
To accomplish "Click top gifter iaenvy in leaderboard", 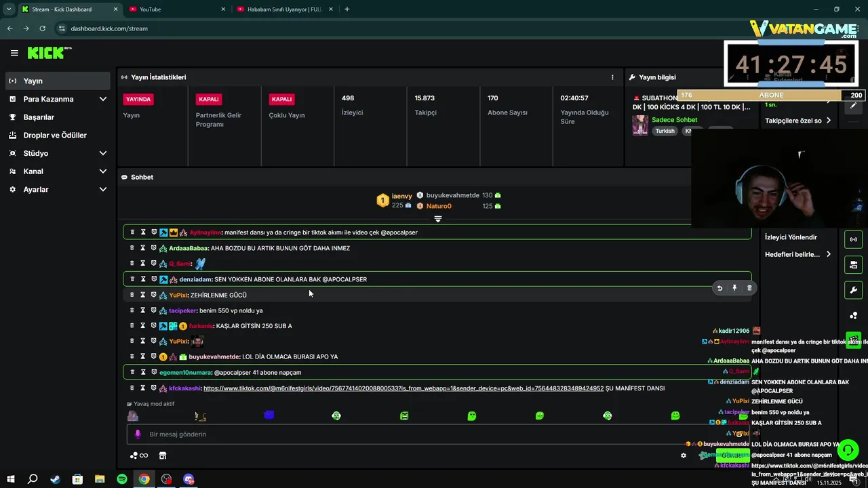I will point(401,196).
